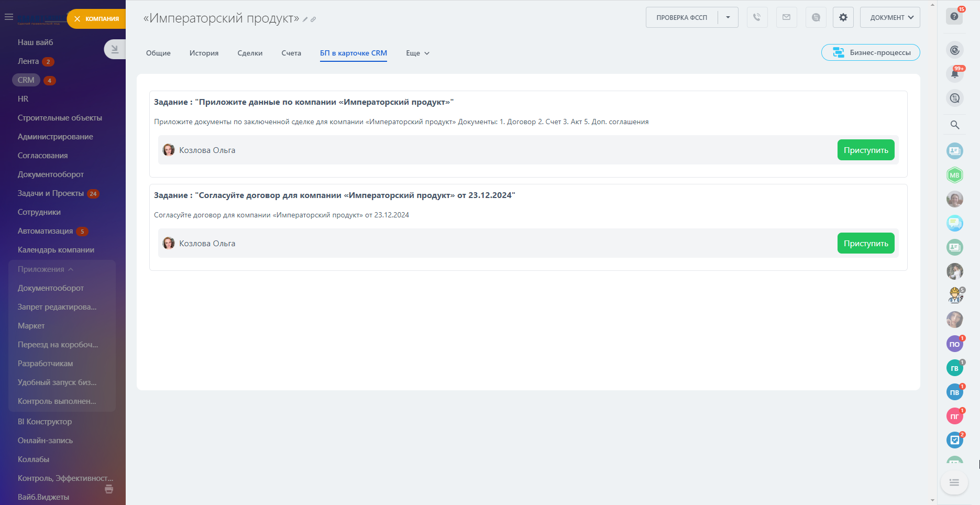Click the pencil edit icon beside company title

pos(305,19)
